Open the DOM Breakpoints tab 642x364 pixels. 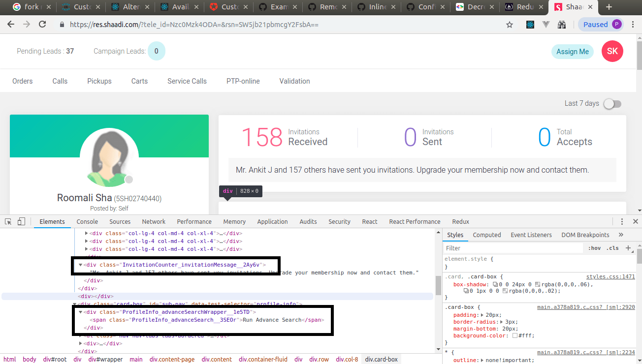click(x=585, y=235)
